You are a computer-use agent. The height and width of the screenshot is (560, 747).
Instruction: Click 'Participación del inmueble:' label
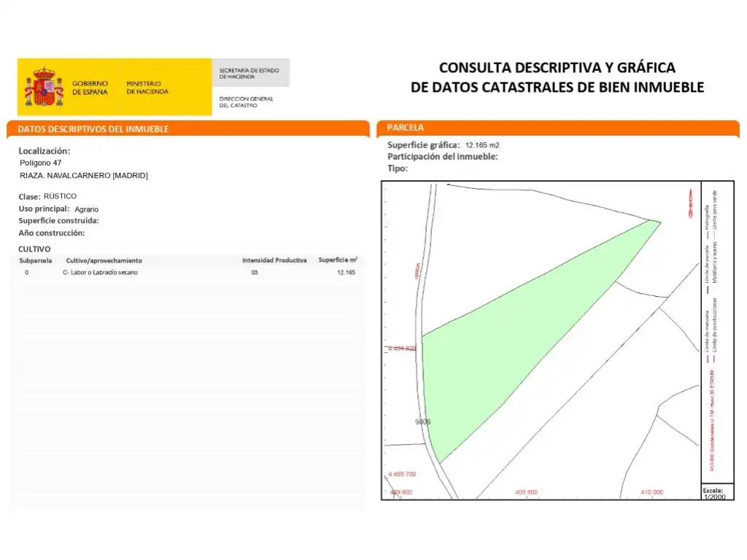pyautogui.click(x=442, y=157)
